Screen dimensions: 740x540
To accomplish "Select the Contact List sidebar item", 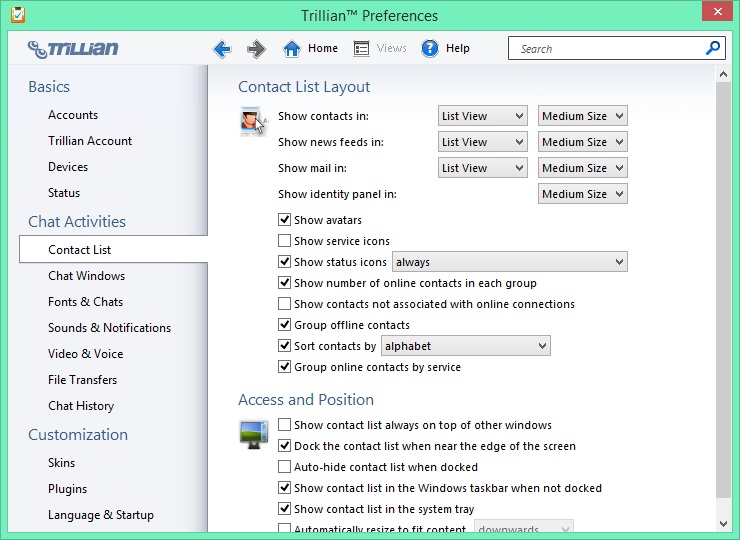I will coord(113,249).
